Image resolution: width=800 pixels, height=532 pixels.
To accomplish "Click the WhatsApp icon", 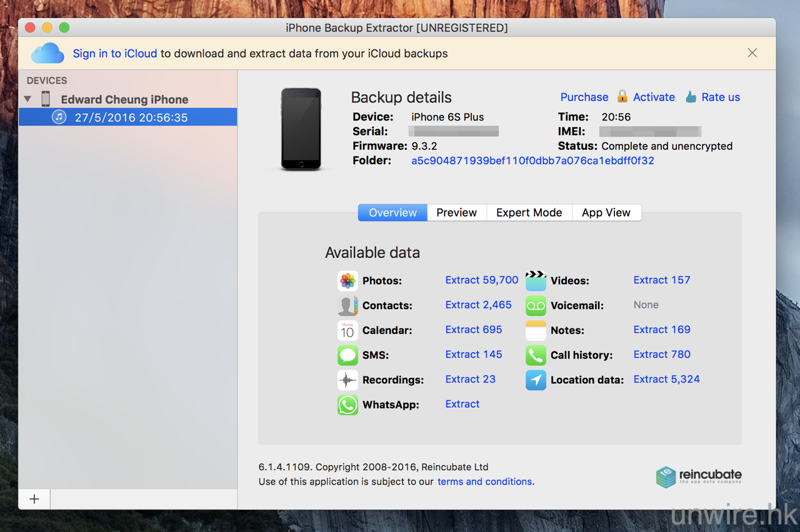I will 347,405.
